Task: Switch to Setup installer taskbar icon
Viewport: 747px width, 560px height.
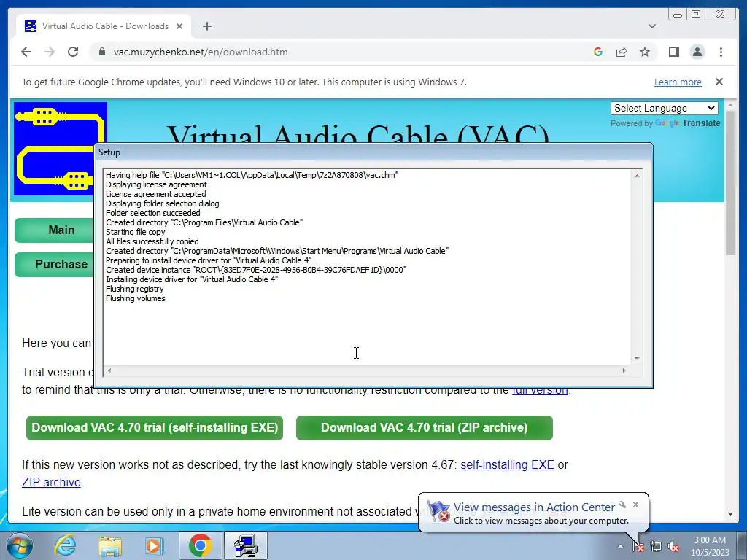Action: click(246, 545)
